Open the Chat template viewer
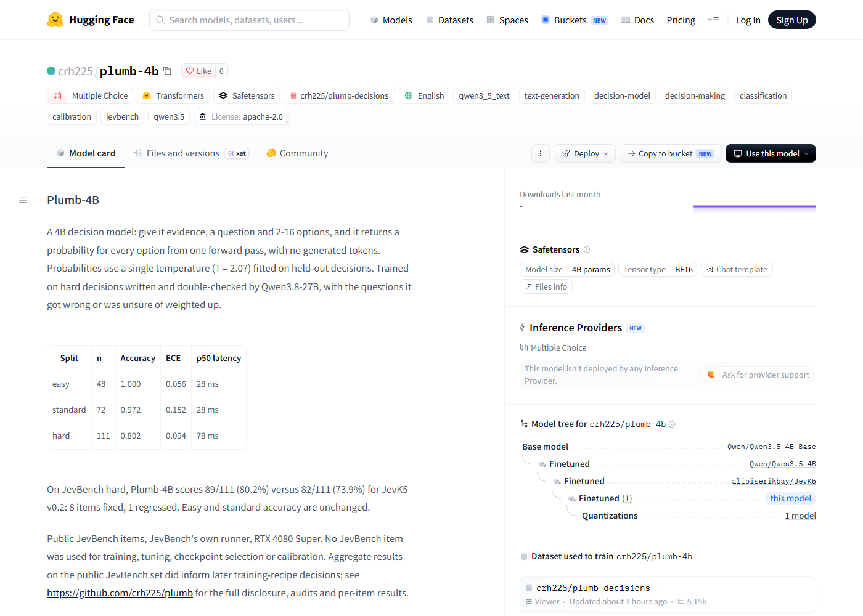 tap(737, 269)
